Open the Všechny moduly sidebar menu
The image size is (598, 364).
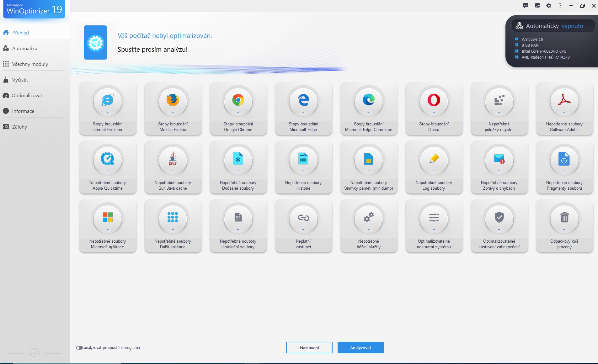tap(30, 64)
